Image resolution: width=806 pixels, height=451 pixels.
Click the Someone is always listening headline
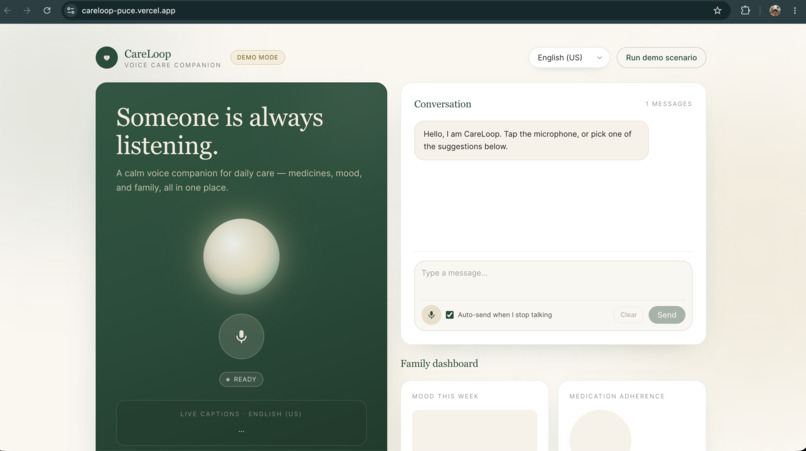pos(219,131)
